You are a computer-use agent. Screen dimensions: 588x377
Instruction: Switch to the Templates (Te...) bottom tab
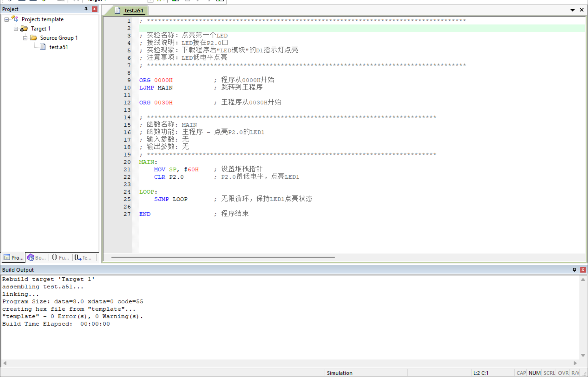click(83, 257)
